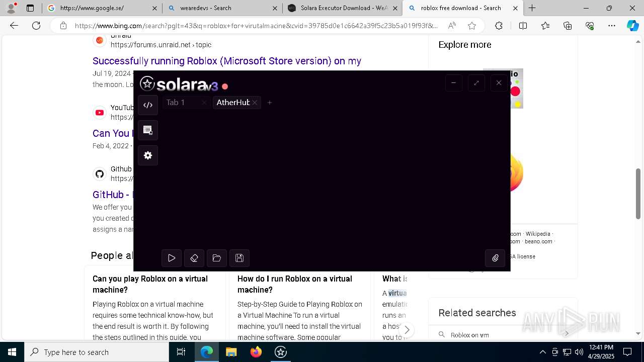Minimize the Solara window

click(454, 83)
